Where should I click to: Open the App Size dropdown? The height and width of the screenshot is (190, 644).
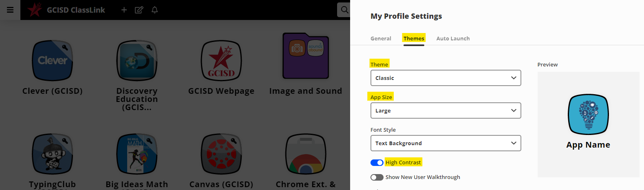[x=446, y=110]
